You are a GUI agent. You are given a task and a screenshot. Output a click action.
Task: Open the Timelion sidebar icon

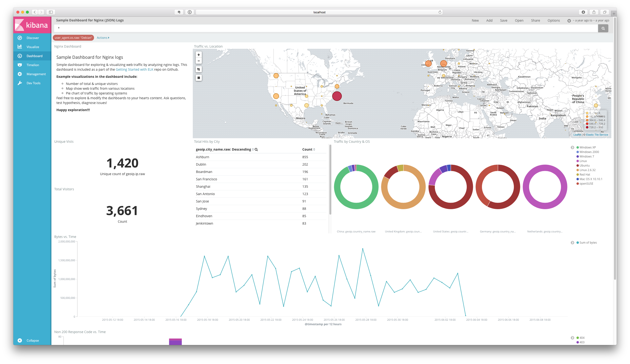point(20,65)
